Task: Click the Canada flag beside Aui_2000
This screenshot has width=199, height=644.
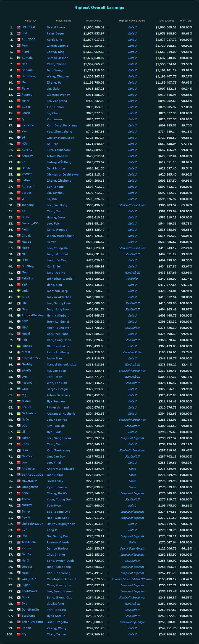Action: 19,39
